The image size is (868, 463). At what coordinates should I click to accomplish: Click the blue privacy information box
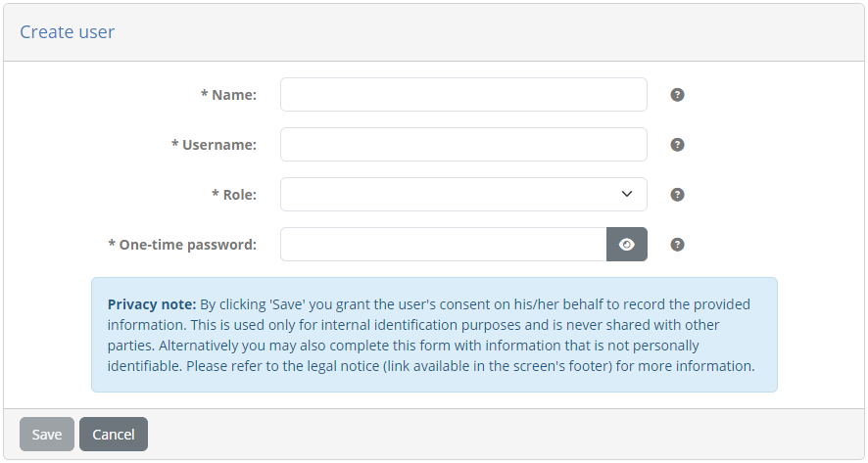pos(434,335)
